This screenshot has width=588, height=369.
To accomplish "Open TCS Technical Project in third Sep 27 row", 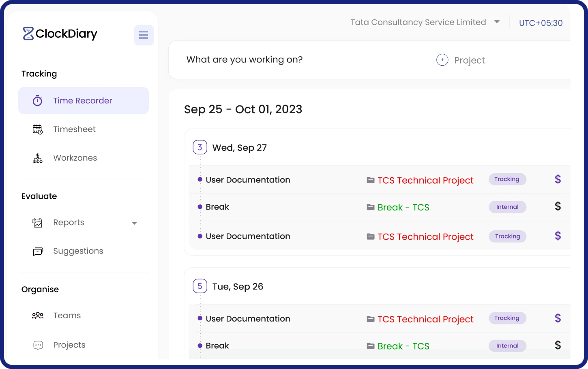I will click(425, 237).
